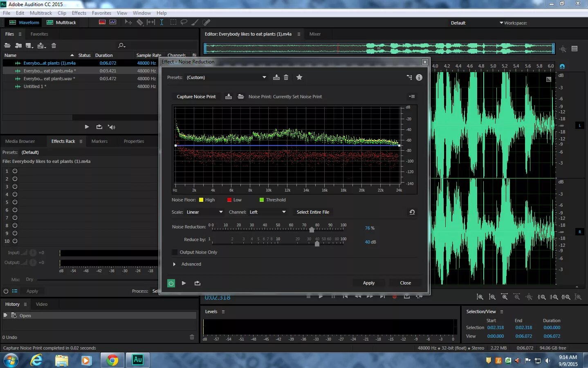
Task: Switch to the Markers tab
Action: (x=99, y=141)
